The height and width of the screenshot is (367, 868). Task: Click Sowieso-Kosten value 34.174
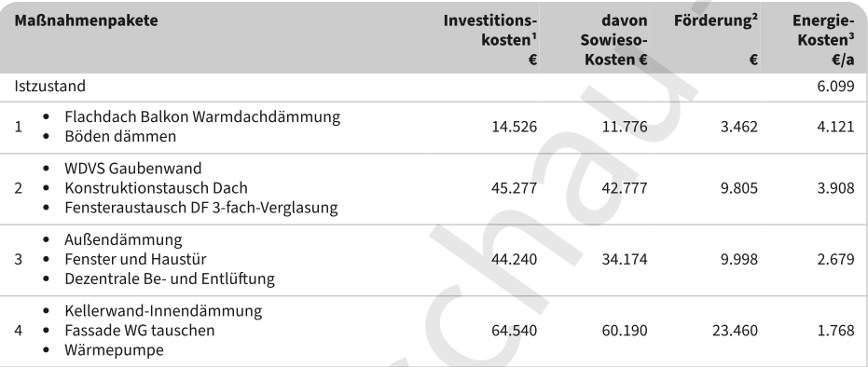click(x=625, y=259)
